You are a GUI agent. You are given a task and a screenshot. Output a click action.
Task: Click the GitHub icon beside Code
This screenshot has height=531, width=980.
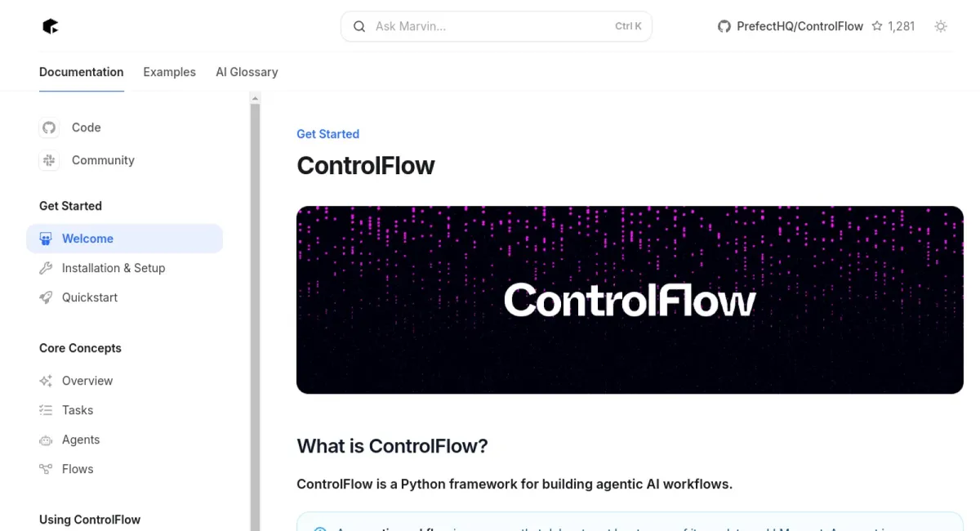tap(49, 127)
